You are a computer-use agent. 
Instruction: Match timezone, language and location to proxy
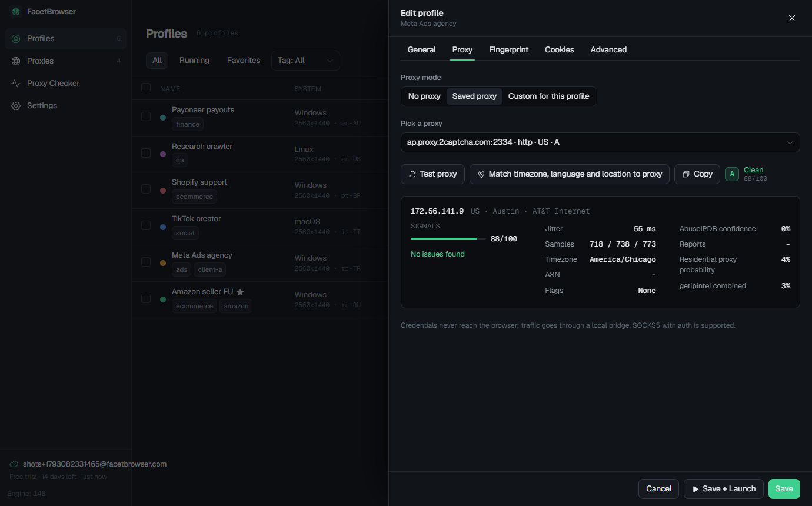(x=570, y=174)
